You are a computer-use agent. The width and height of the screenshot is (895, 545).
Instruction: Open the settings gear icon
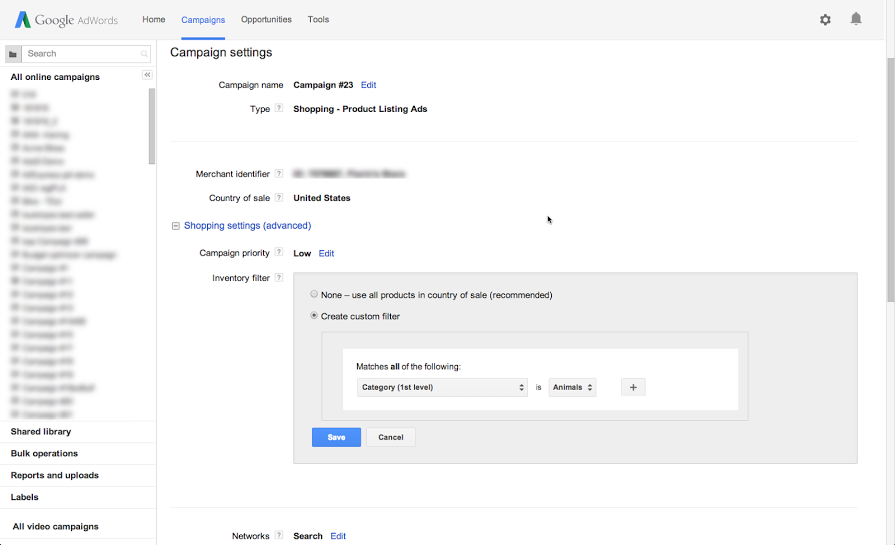pos(825,20)
